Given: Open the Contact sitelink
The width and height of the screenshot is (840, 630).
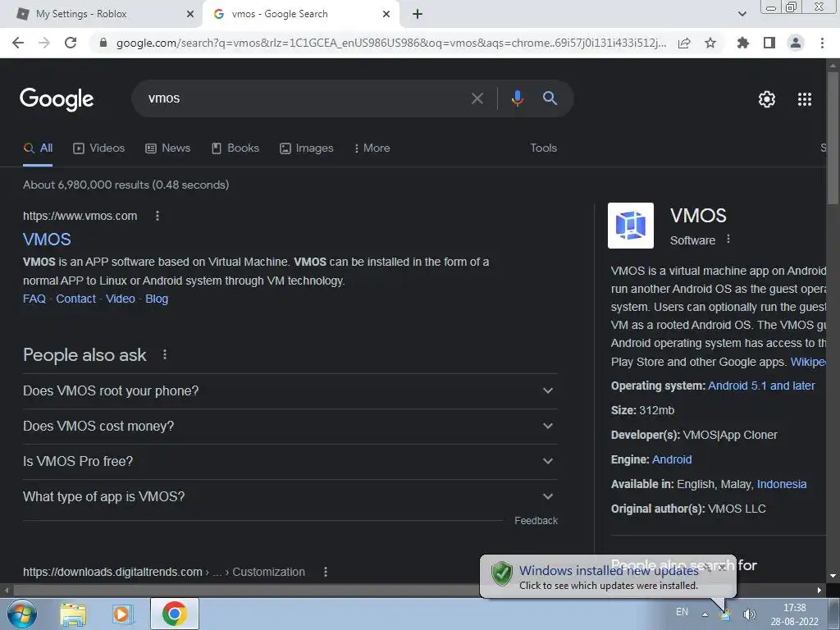Looking at the screenshot, I should click(75, 299).
